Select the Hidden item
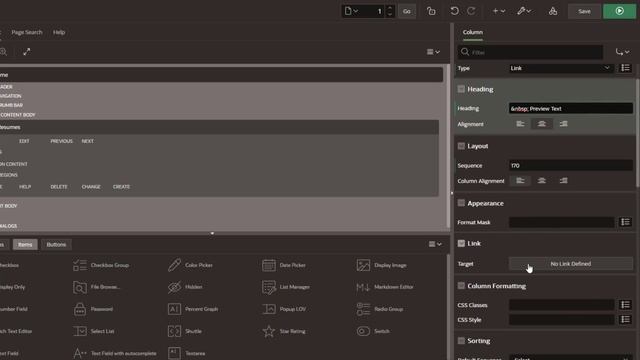This screenshot has width=640, height=360. [x=185, y=287]
